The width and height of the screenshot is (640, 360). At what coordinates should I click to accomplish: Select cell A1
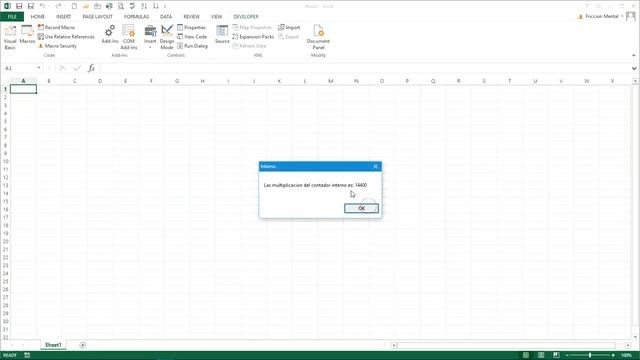click(x=23, y=89)
